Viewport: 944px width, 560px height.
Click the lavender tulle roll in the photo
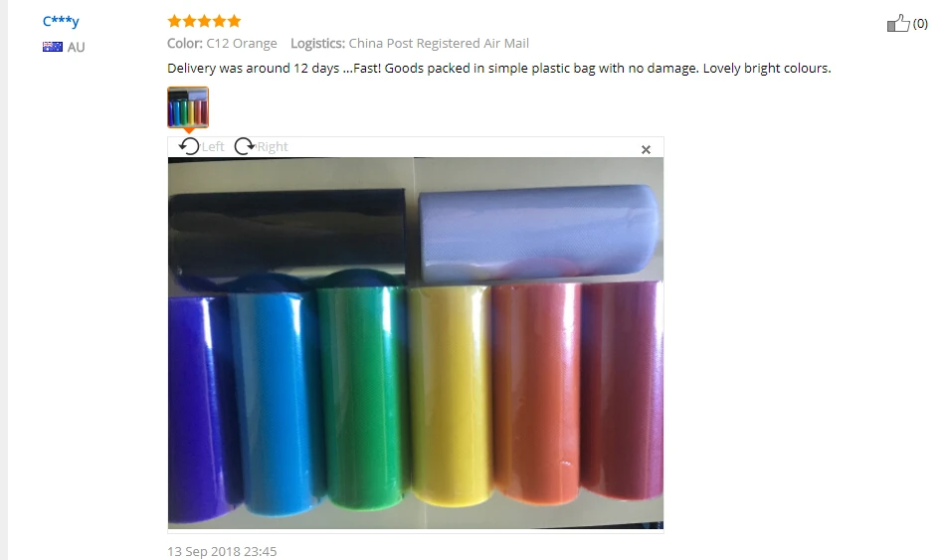537,233
